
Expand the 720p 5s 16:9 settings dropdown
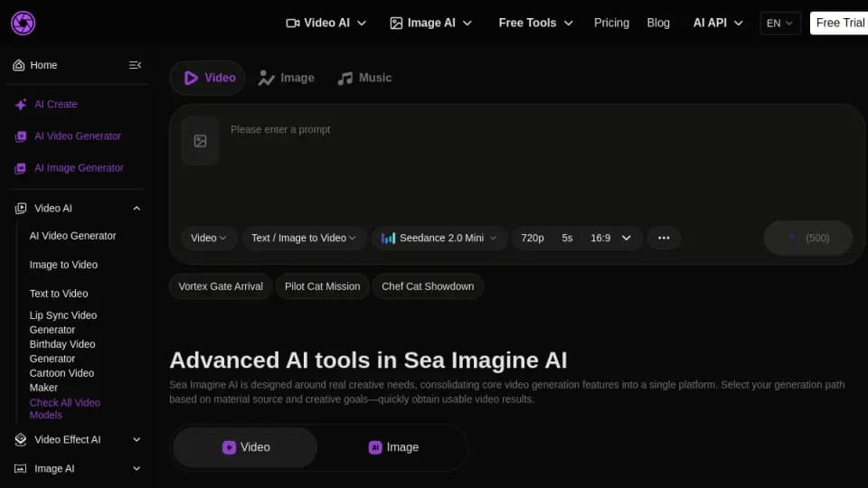point(576,238)
